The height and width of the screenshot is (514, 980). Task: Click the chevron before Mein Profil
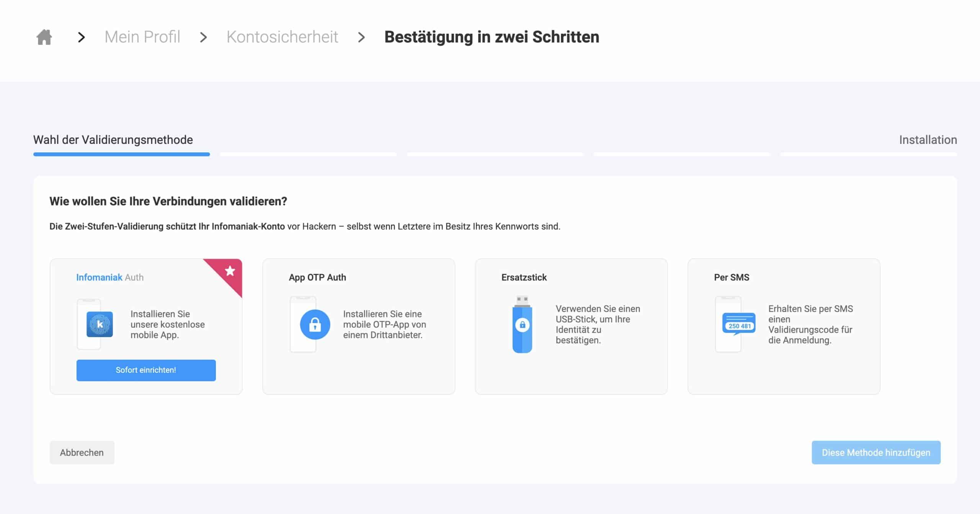[x=81, y=37]
